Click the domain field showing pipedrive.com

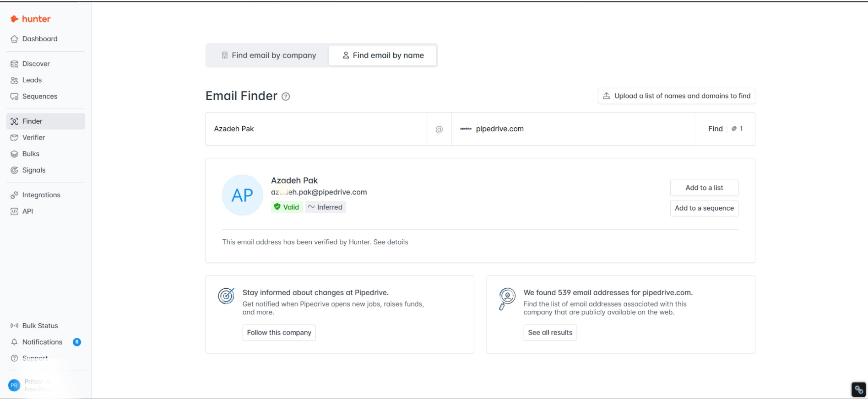(574, 129)
